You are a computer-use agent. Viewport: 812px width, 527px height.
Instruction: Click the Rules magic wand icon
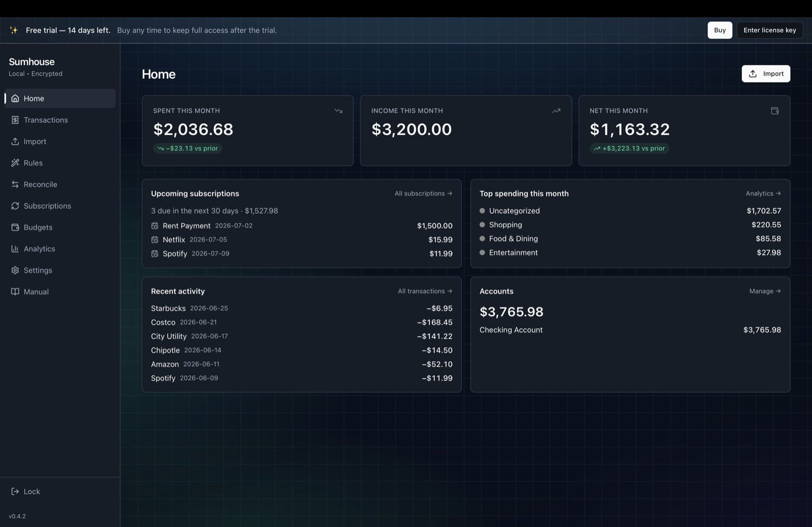coord(15,163)
